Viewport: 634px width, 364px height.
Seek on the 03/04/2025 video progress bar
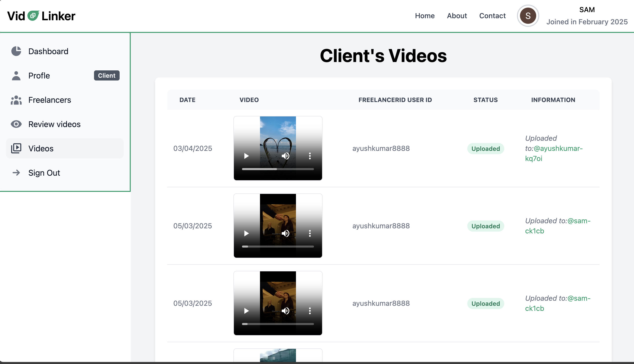coord(278,169)
